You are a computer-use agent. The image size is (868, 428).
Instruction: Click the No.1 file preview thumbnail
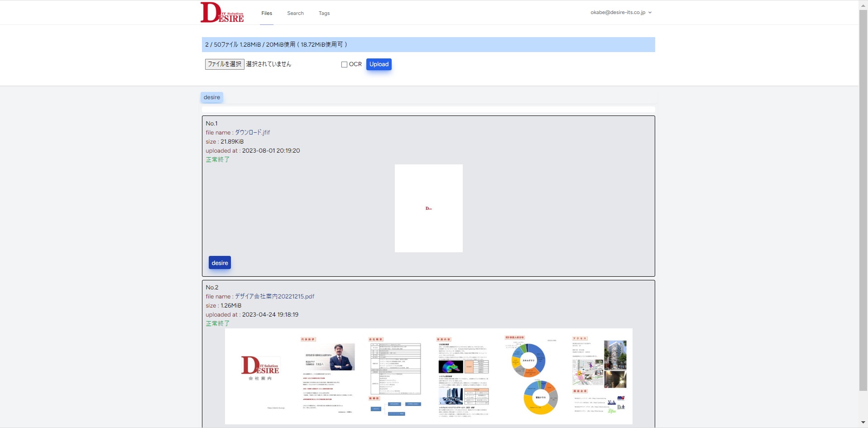(x=428, y=208)
